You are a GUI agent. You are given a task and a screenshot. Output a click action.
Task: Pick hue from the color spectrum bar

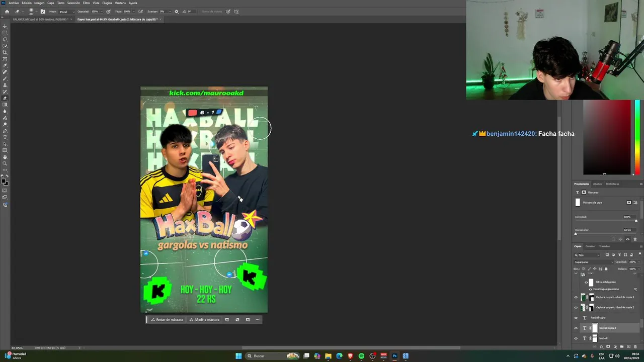(637, 137)
